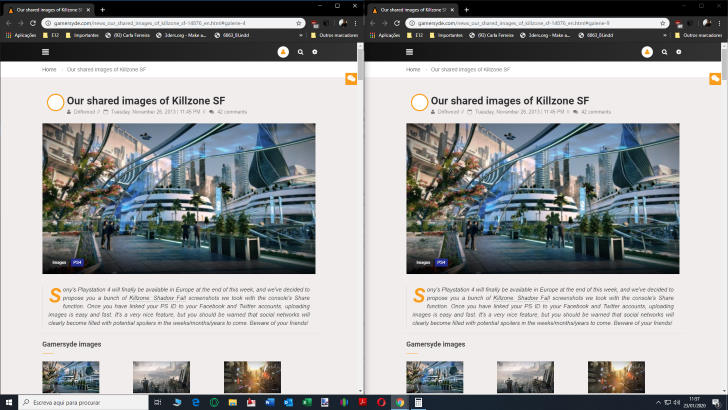Click Home breadcrumb in right window
The image size is (728, 410).
[413, 69]
